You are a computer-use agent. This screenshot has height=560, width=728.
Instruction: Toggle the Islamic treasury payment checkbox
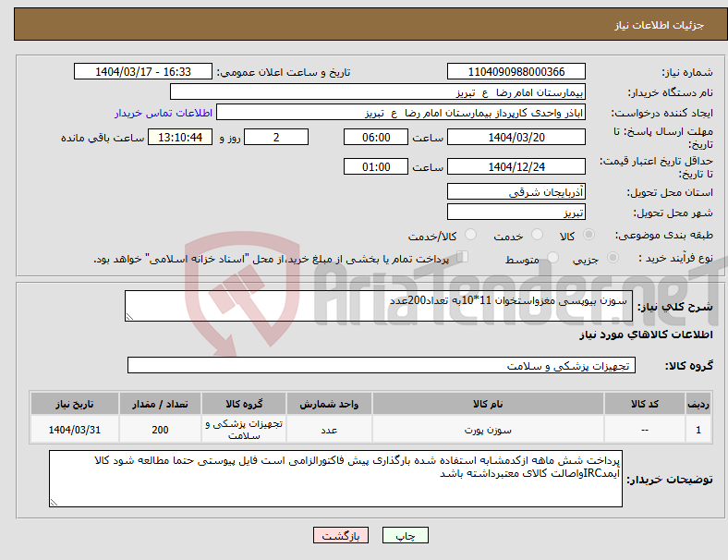(463, 257)
